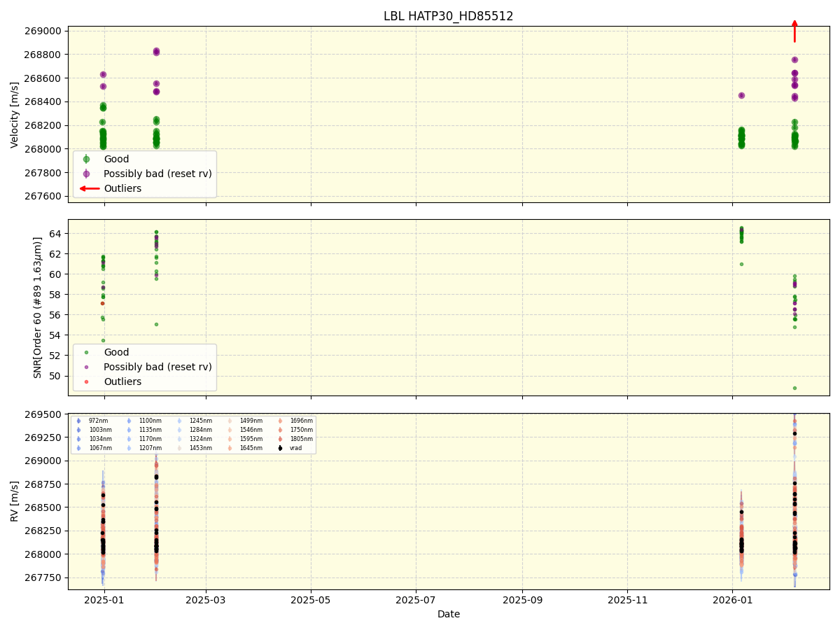Click the 1100nm legend entry
This screenshot has width=840, height=630.
click(144, 421)
